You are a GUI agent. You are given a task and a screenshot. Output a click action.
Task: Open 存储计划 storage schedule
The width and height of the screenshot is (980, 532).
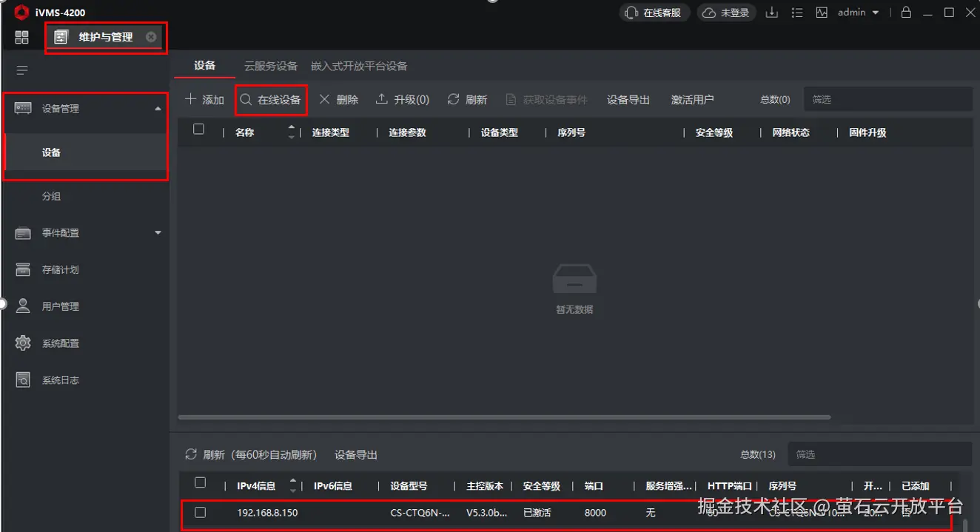[60, 269]
